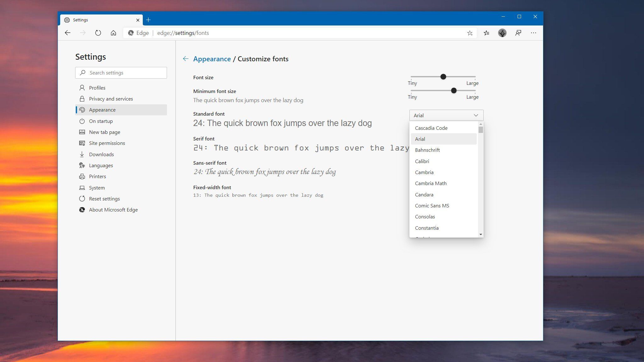Select Cambria font option
Image resolution: width=644 pixels, height=362 pixels.
coord(444,172)
